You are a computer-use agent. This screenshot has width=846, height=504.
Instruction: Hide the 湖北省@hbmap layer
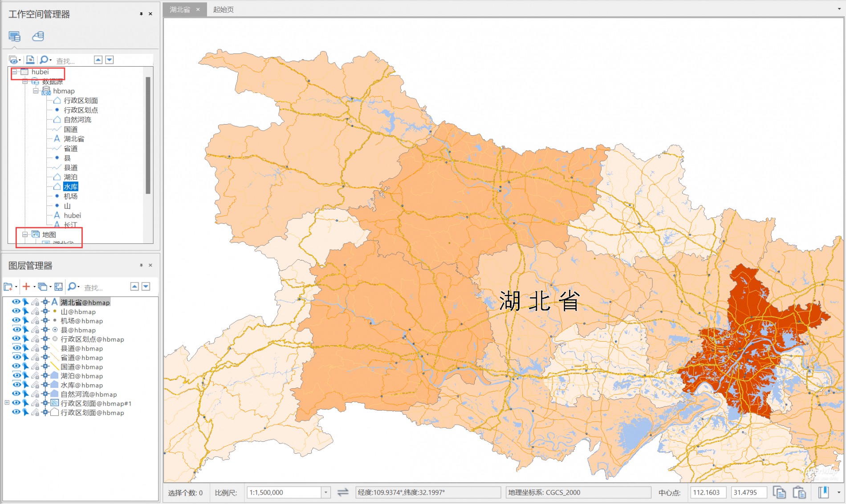point(16,302)
